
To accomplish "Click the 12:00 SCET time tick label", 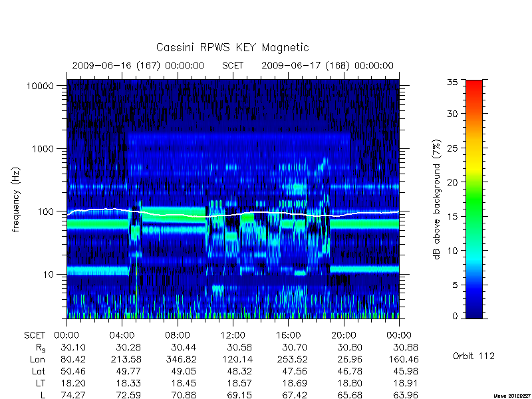I will (233, 336).
